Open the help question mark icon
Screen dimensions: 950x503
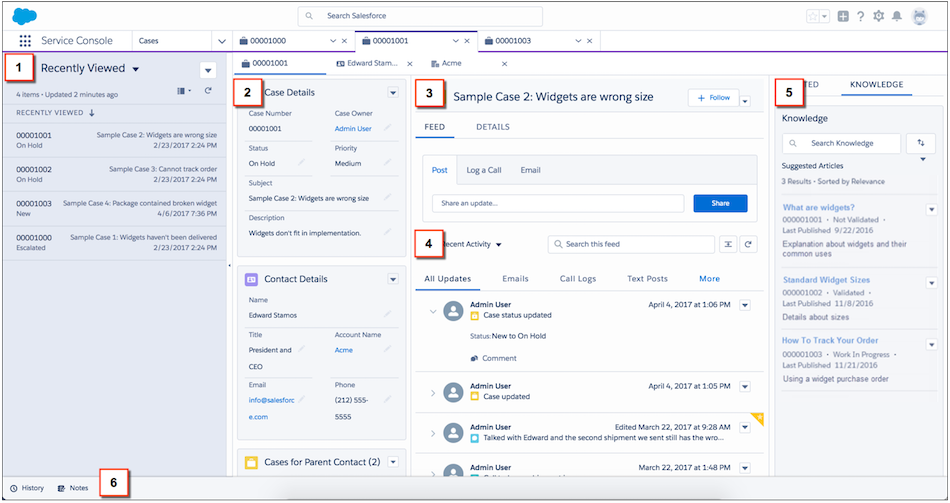[860, 16]
